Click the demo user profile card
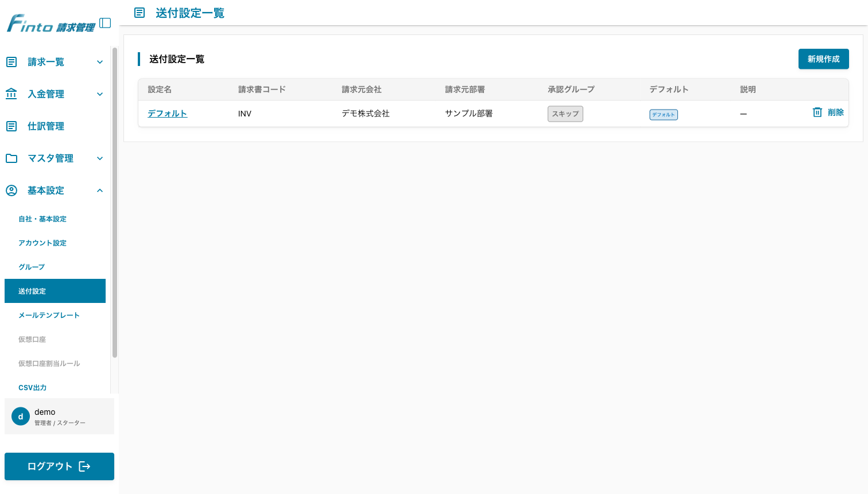 click(x=59, y=417)
